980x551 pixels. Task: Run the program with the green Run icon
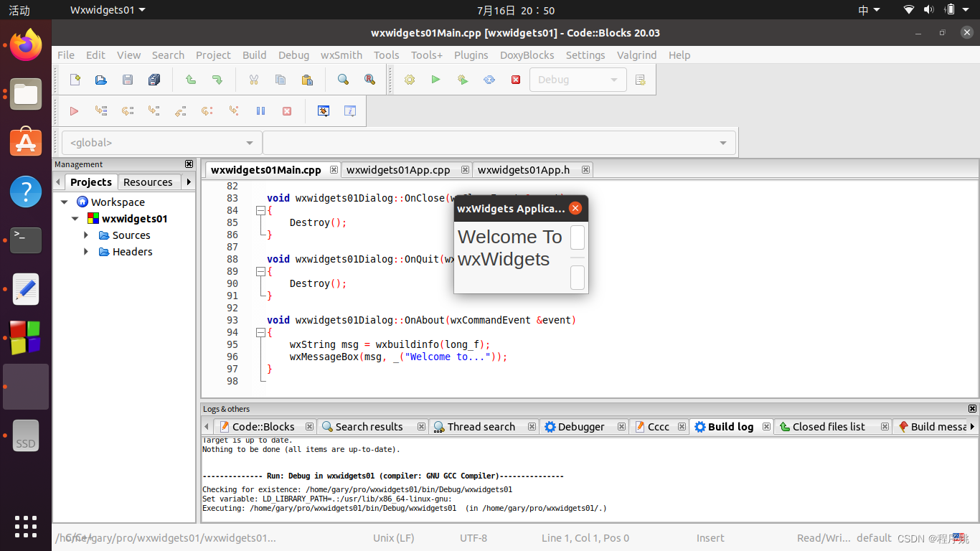(435, 79)
